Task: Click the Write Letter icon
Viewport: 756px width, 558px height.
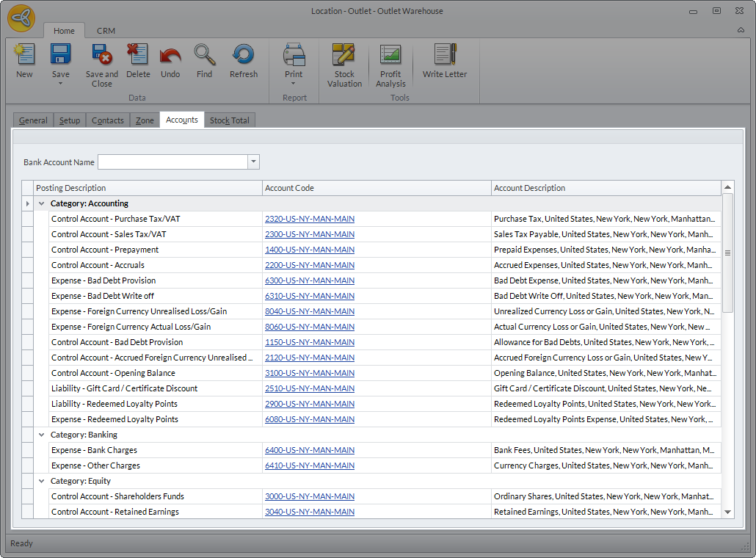Action: 445,56
